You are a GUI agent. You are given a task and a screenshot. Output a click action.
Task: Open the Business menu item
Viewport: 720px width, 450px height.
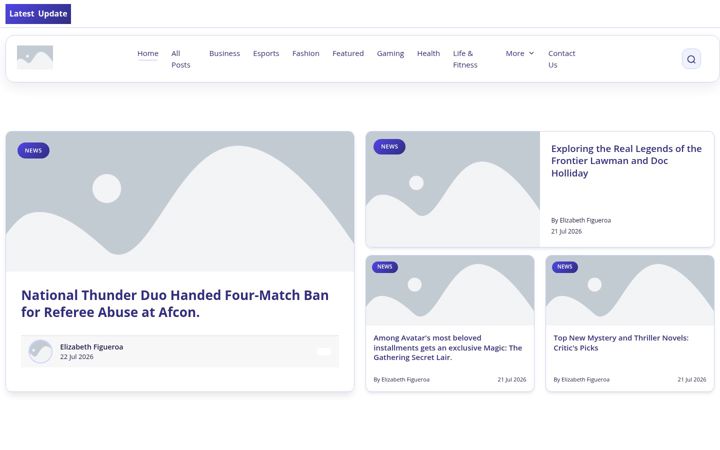(225, 53)
